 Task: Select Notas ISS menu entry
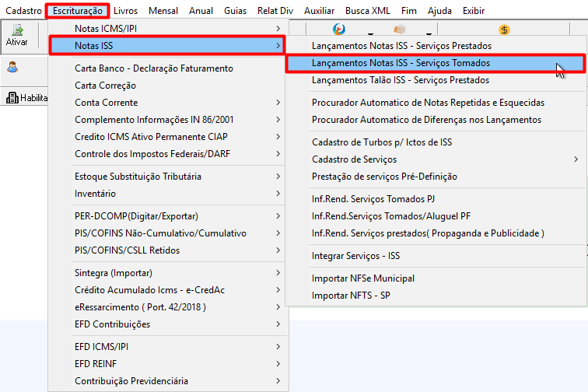pos(168,46)
